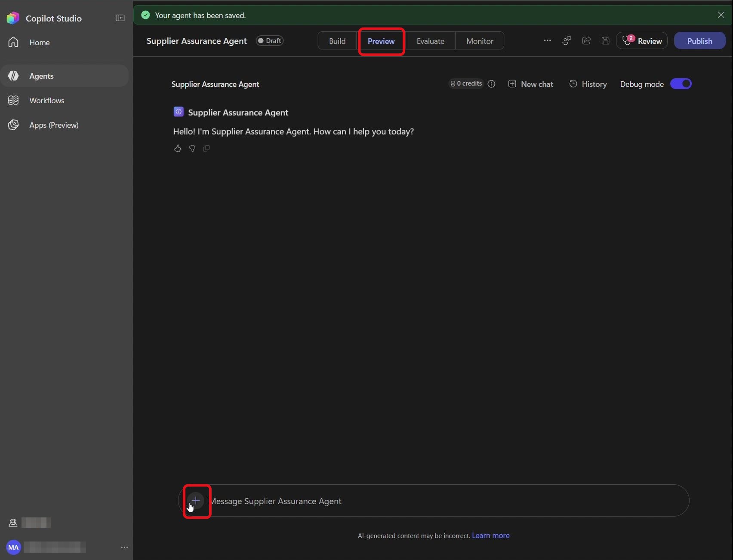Copy the greeting message
The height and width of the screenshot is (560, 733).
click(206, 148)
